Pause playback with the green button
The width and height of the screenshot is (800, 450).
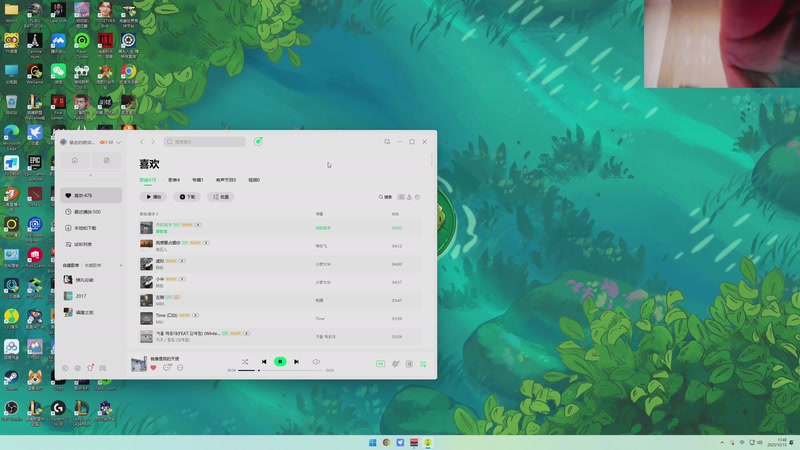pos(280,362)
